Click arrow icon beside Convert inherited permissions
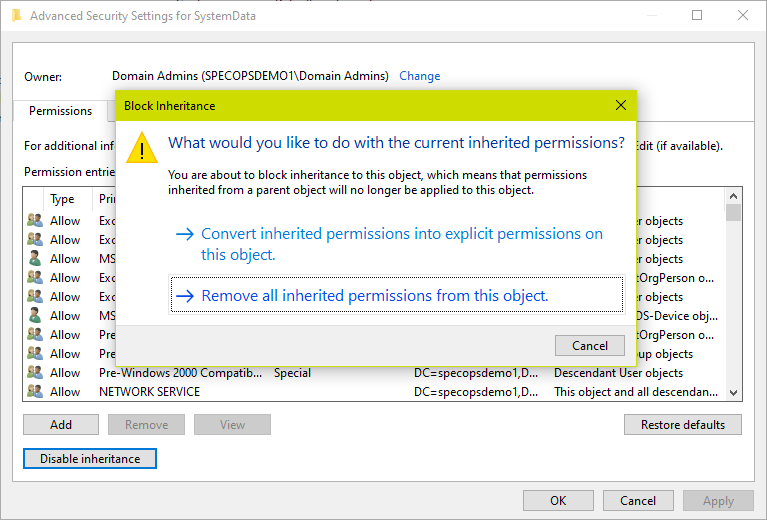This screenshot has height=520, width=767. pos(185,234)
